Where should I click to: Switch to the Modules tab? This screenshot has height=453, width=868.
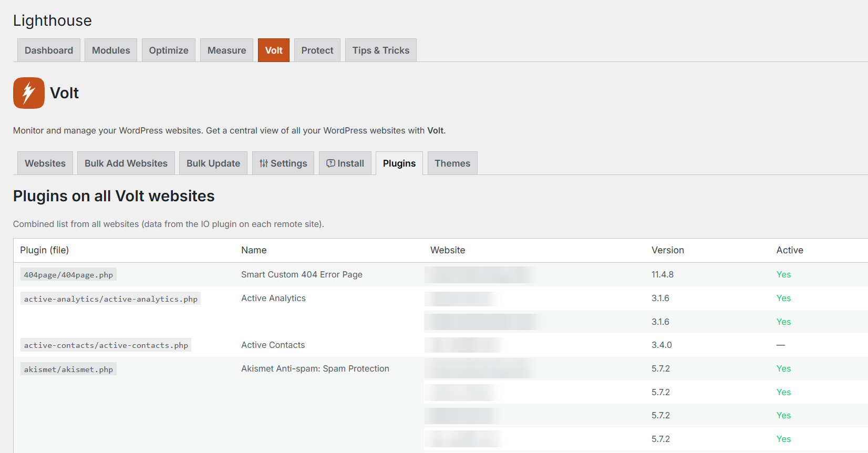[111, 50]
